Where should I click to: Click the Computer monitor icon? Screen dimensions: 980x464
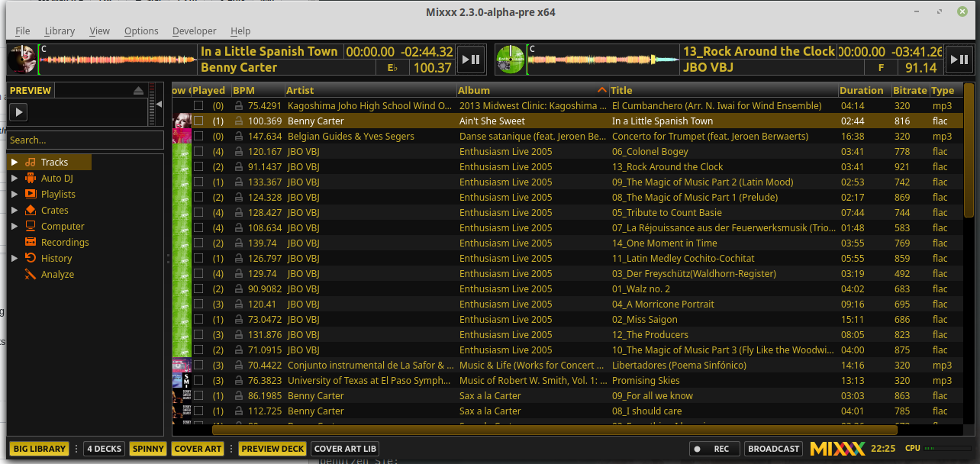click(x=31, y=227)
